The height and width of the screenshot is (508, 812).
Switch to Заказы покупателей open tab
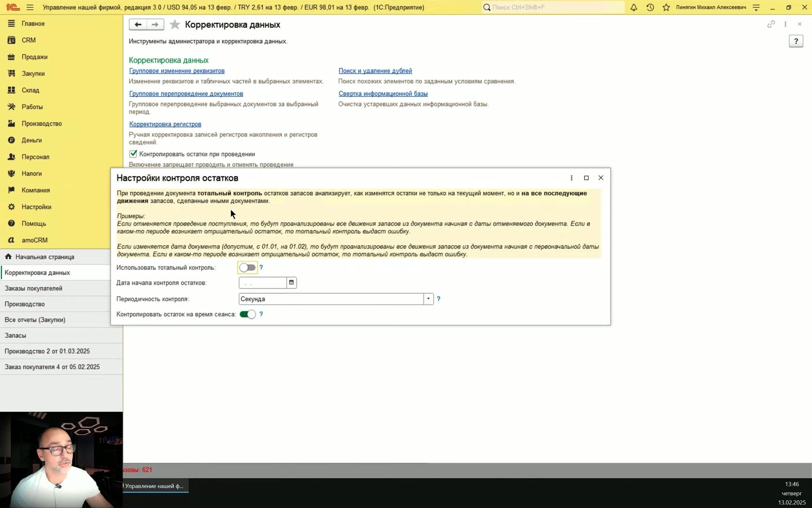pos(33,288)
